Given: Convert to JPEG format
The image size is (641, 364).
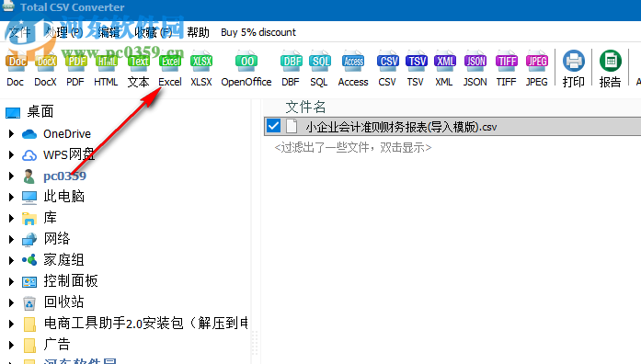Looking at the screenshot, I should point(537,70).
